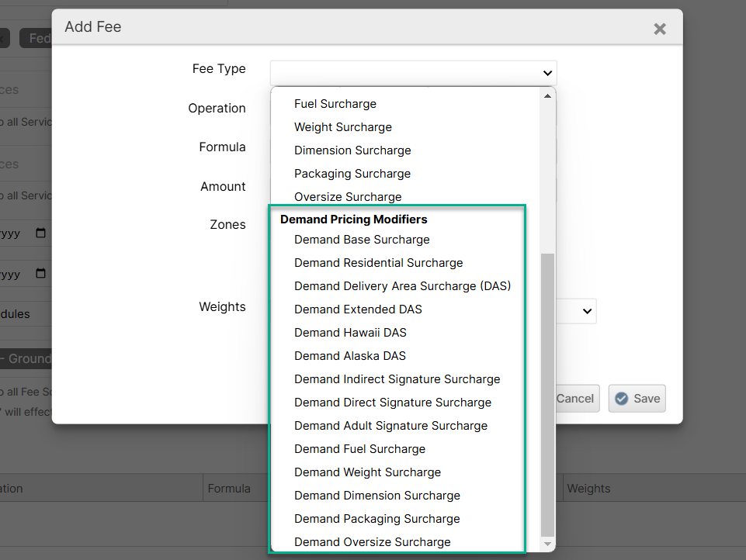The width and height of the screenshot is (746, 560).
Task: Select Demand Indirect Signature Surcharge
Action: pyautogui.click(x=397, y=379)
